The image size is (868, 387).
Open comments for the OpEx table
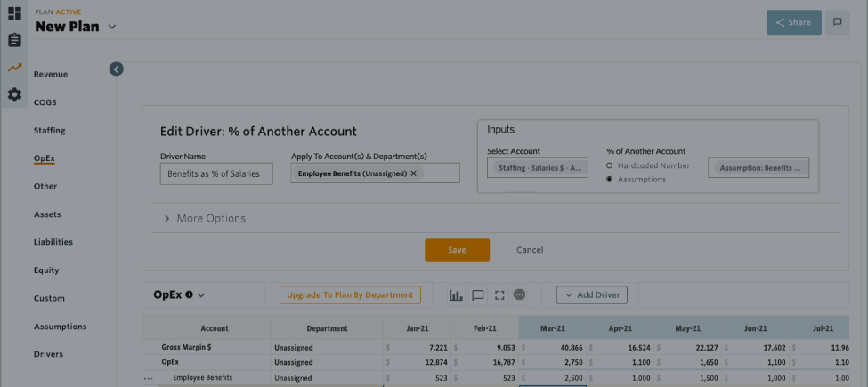click(x=477, y=295)
